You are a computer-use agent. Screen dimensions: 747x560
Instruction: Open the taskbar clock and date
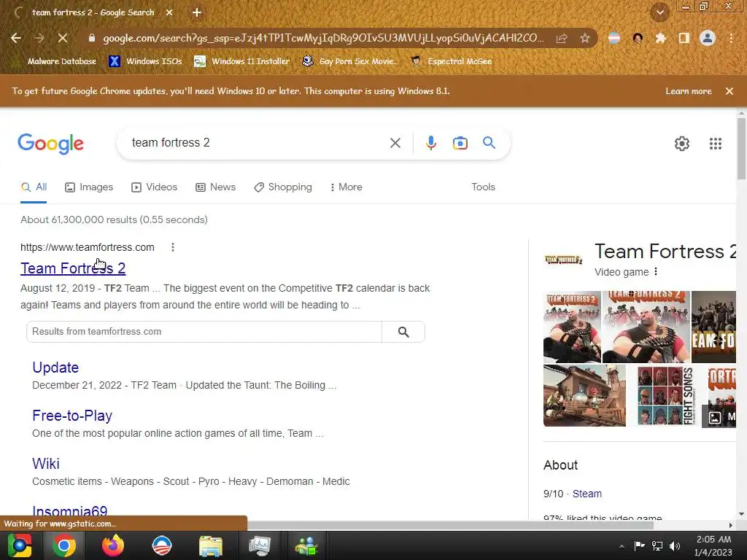(x=713, y=545)
